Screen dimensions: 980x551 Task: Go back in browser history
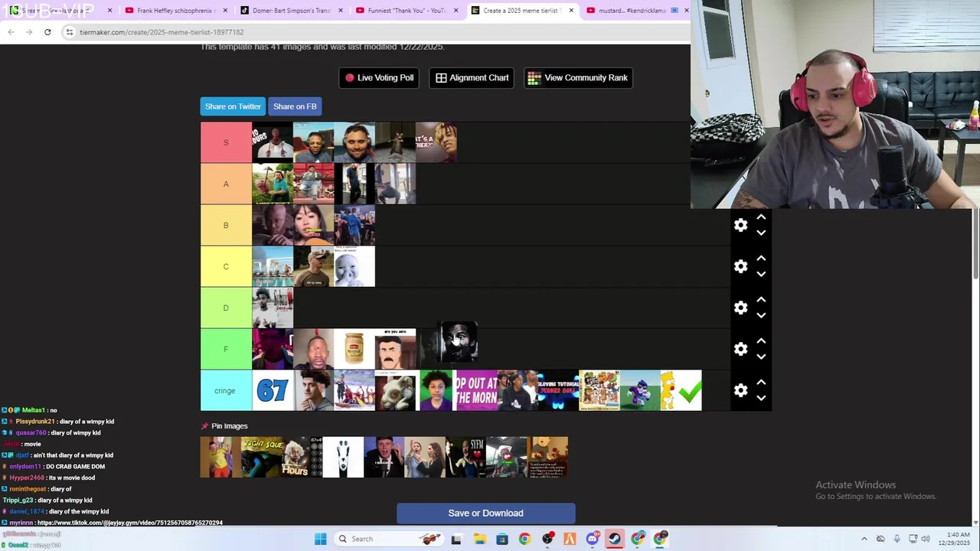[x=11, y=32]
